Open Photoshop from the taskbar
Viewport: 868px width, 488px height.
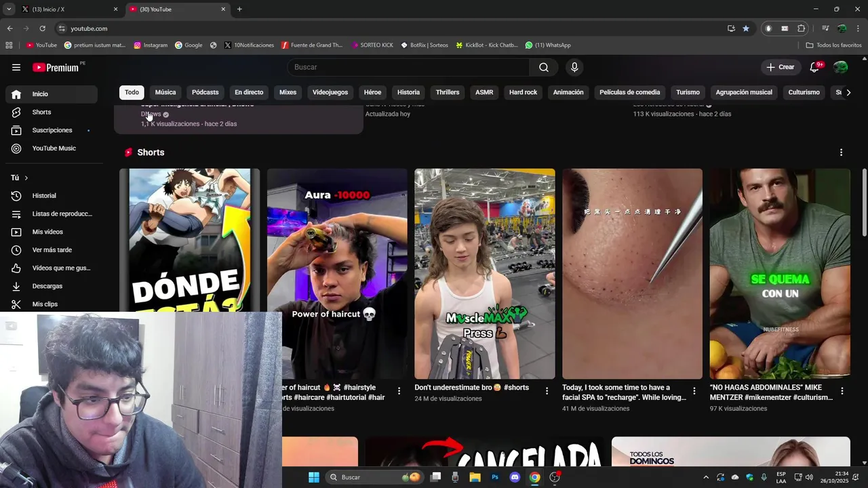[x=495, y=477]
